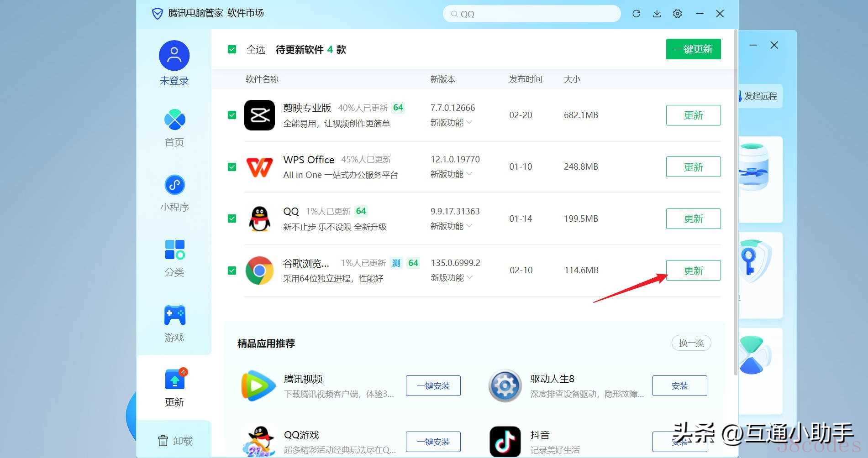The image size is (868, 458).
Task: Focus the QQ search input field
Action: 531,14
